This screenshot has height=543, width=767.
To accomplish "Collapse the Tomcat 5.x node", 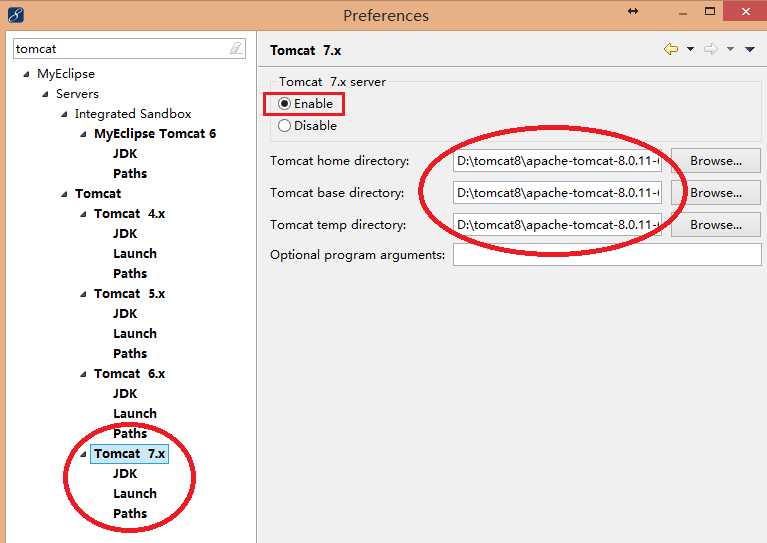I will pos(84,294).
